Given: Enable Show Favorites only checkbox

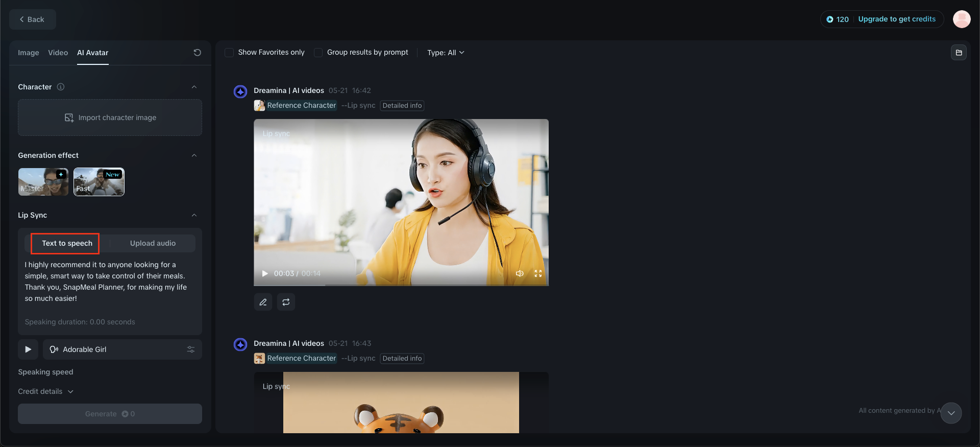Looking at the screenshot, I should [x=229, y=53].
